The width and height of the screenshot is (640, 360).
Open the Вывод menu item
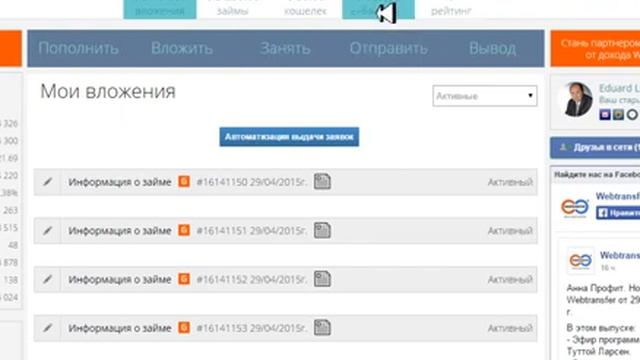[493, 48]
